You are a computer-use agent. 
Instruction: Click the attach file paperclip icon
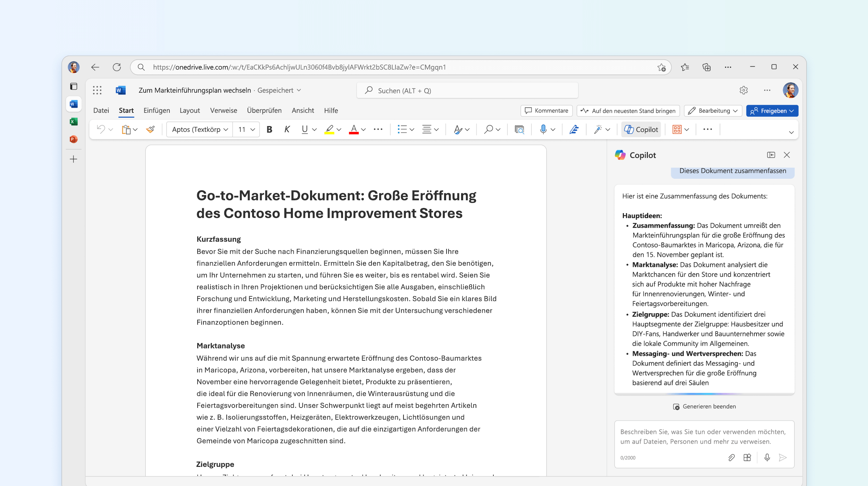click(731, 458)
